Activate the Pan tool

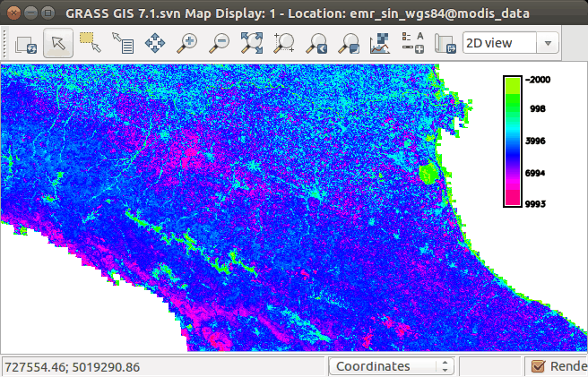click(x=154, y=42)
